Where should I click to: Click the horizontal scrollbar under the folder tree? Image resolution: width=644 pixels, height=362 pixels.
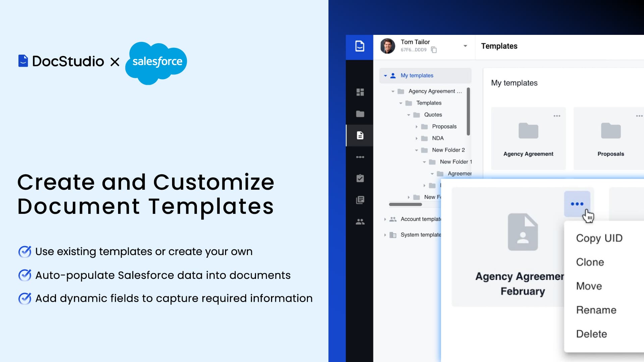405,204
